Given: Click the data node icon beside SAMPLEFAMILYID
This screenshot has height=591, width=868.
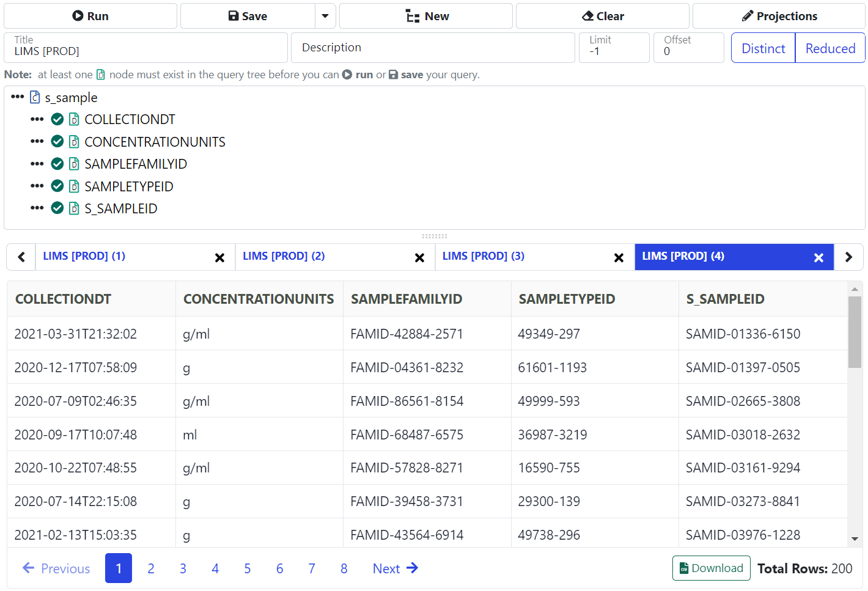Looking at the screenshot, I should point(74,164).
